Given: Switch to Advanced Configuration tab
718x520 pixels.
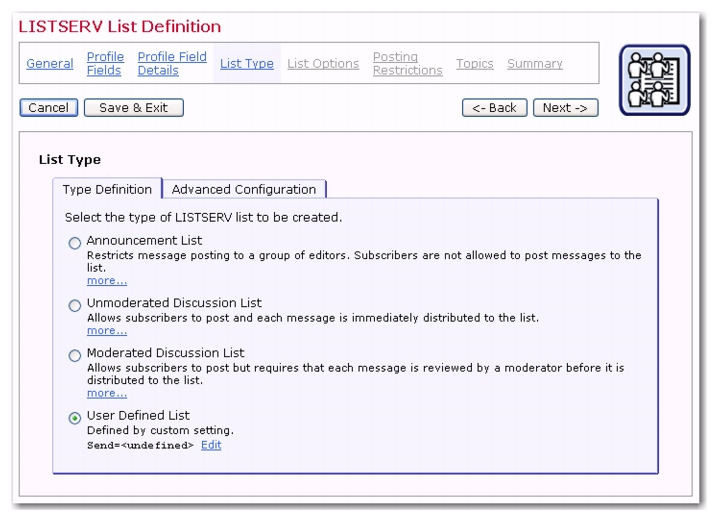Looking at the screenshot, I should (244, 189).
